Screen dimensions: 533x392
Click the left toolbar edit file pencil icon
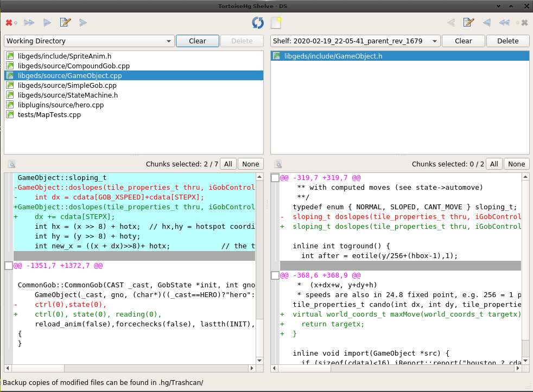[65, 22]
